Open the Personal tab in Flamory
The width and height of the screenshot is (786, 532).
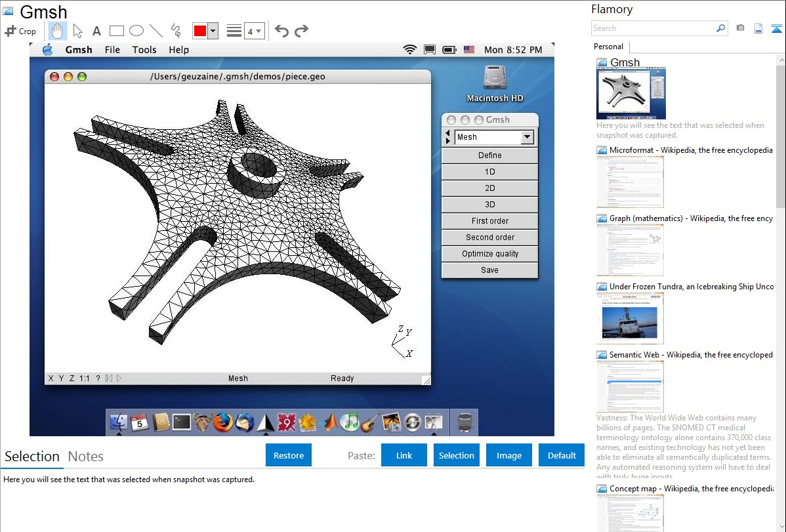click(x=608, y=47)
